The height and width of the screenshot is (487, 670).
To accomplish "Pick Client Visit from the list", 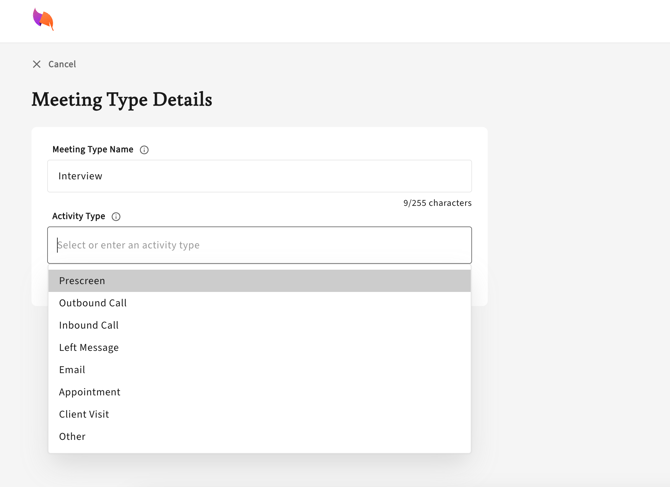I will click(84, 414).
